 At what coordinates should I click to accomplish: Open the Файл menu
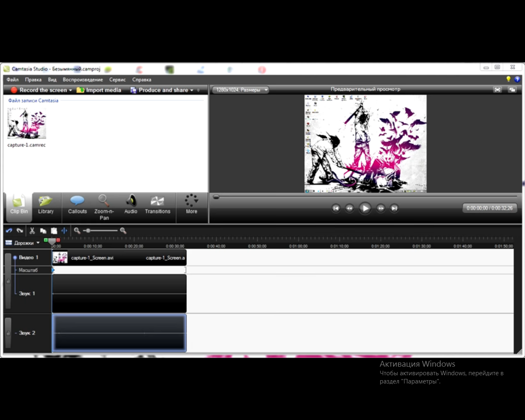[13, 80]
